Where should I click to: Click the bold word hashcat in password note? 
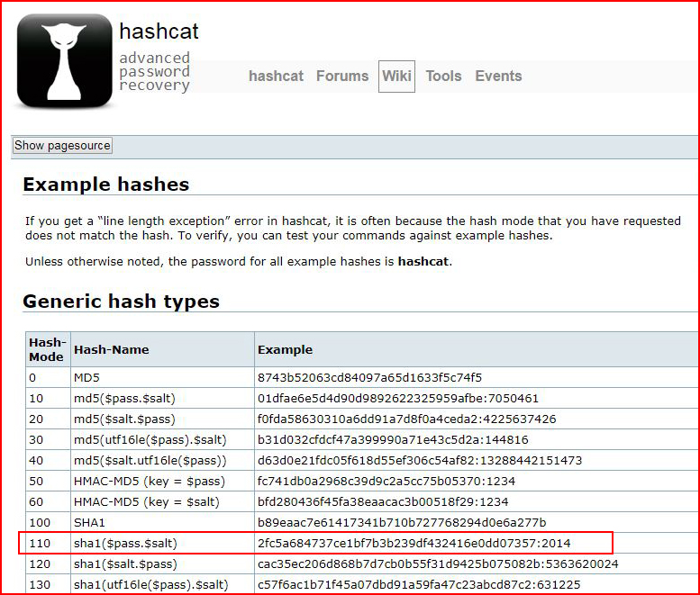coord(423,261)
